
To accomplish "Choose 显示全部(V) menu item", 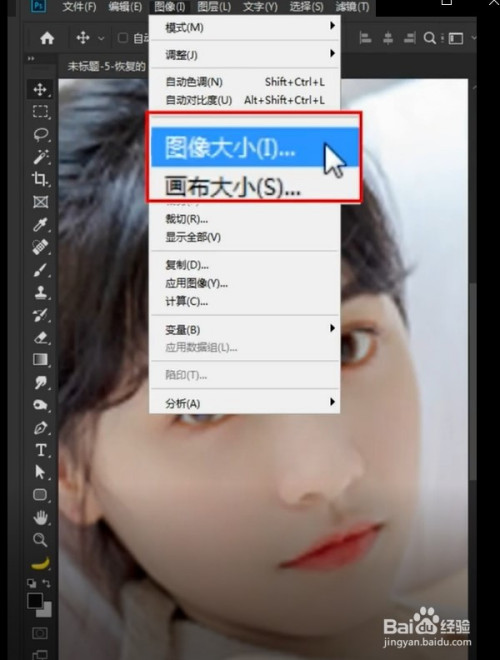I will point(245,237).
